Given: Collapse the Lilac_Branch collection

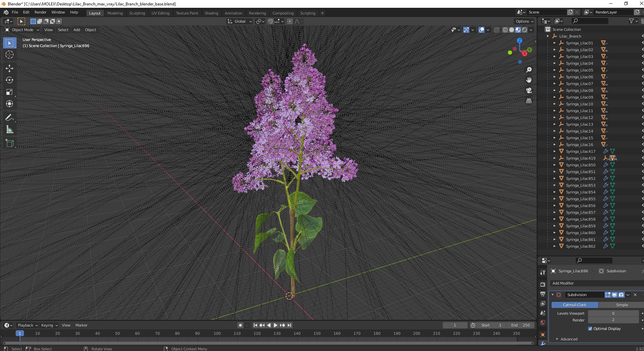Looking at the screenshot, I should tap(548, 36).
